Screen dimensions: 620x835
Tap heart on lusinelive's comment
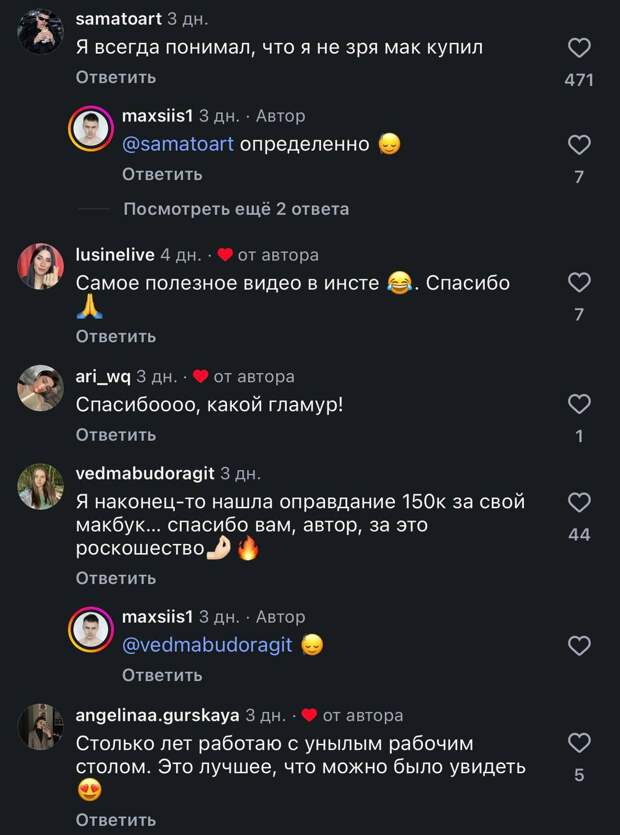(579, 283)
